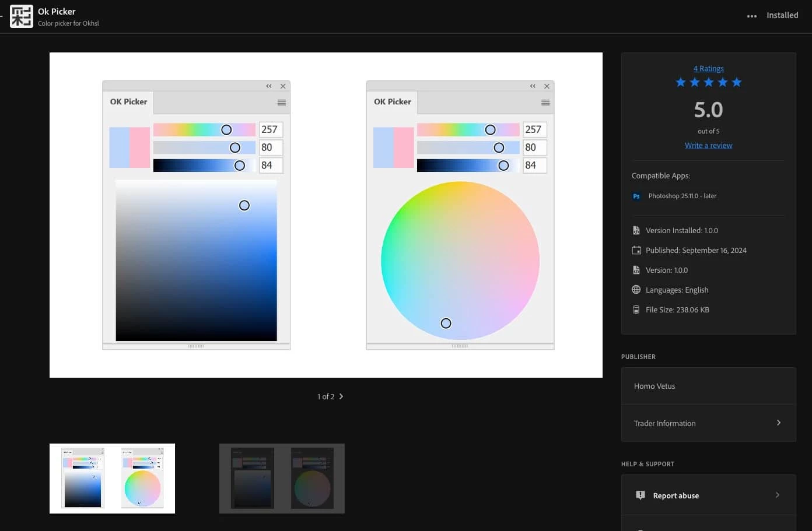Screen dimensions: 812x531
Task: Close the right OK Picker panel
Action: [547, 86]
